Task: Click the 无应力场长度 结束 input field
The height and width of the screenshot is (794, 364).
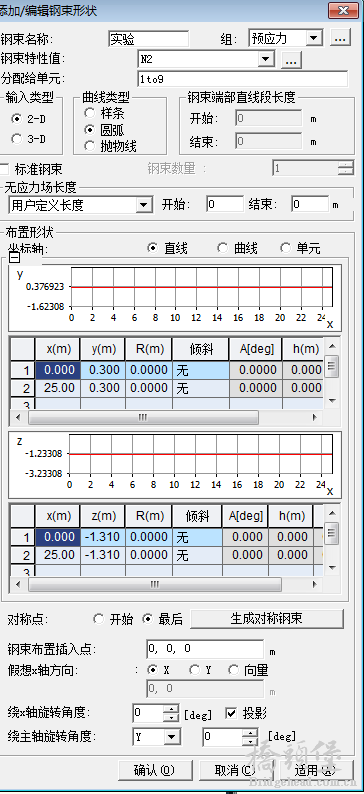Action: point(310,205)
